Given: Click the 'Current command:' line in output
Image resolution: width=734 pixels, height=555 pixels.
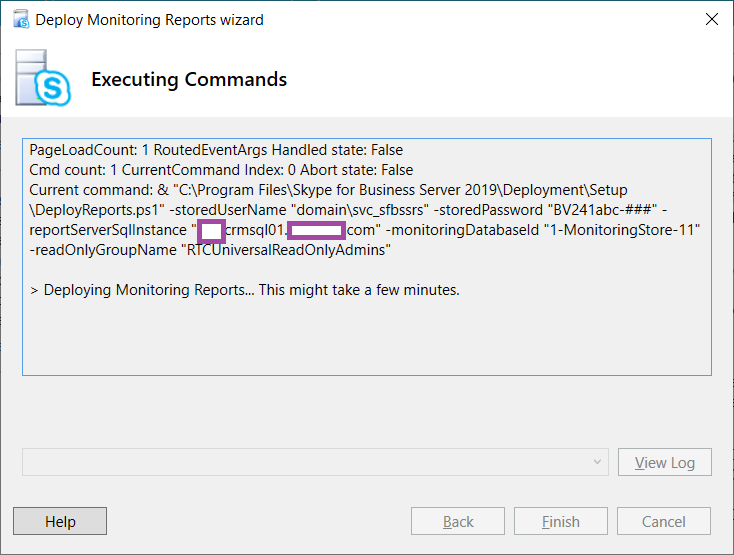Looking at the screenshot, I should click(328, 190).
